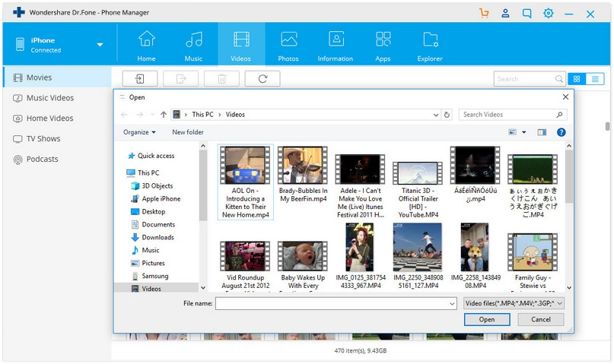Select Family Guy Stewie video file
614x364 pixels.
(533, 261)
